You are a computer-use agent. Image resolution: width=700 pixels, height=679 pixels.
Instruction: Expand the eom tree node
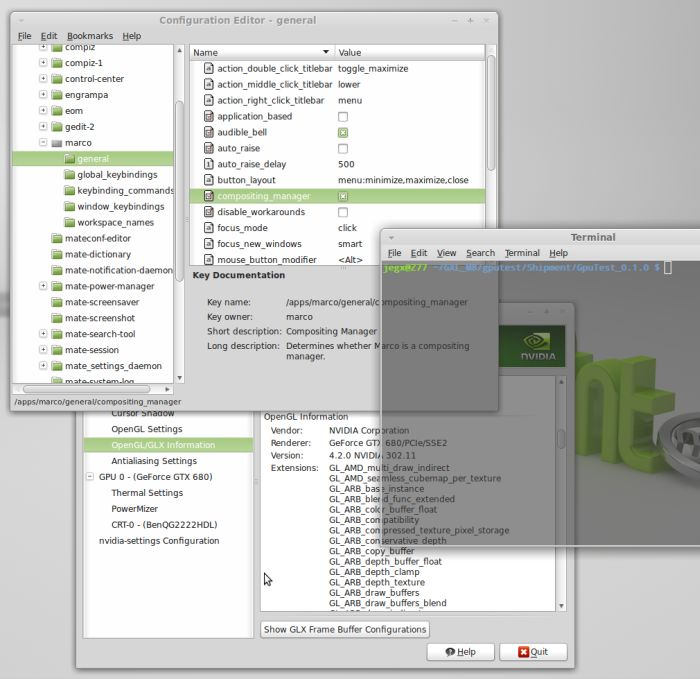click(x=43, y=110)
